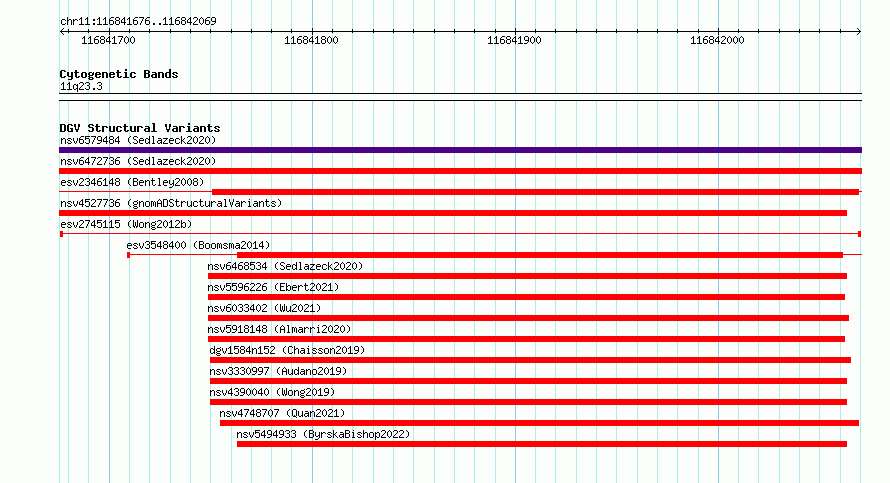Open the dgv1584n152 (Chaisson2019) label

click(287, 350)
